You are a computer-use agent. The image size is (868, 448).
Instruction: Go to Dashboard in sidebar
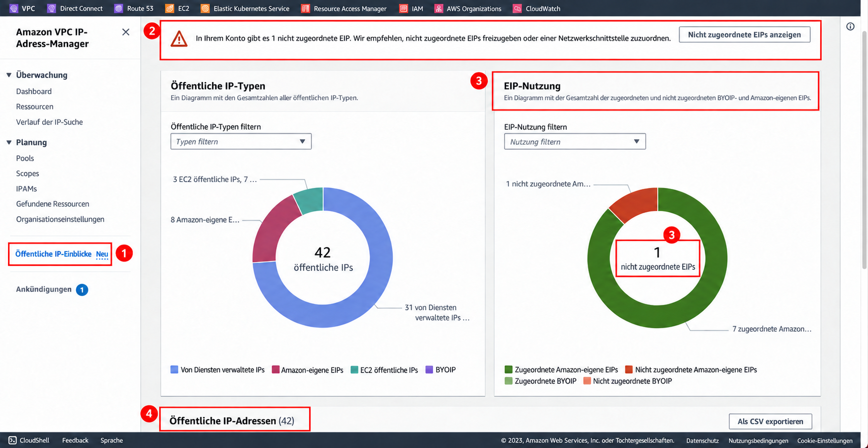(34, 91)
